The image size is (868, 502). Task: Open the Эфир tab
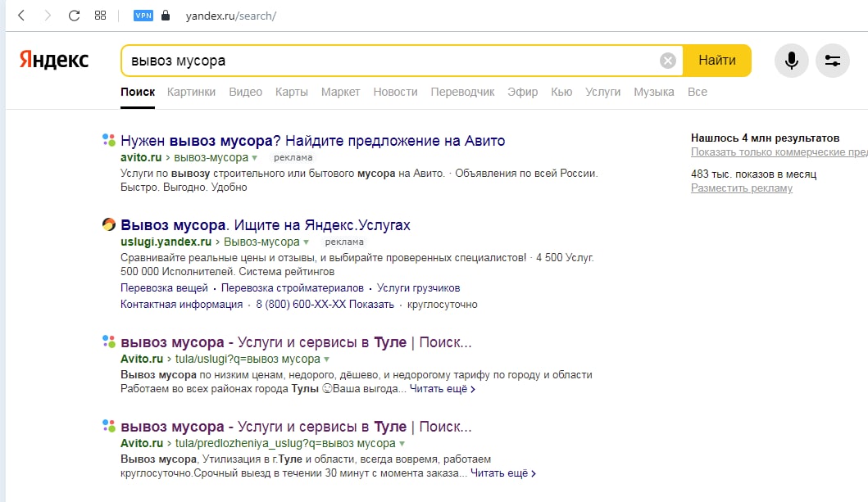point(523,92)
